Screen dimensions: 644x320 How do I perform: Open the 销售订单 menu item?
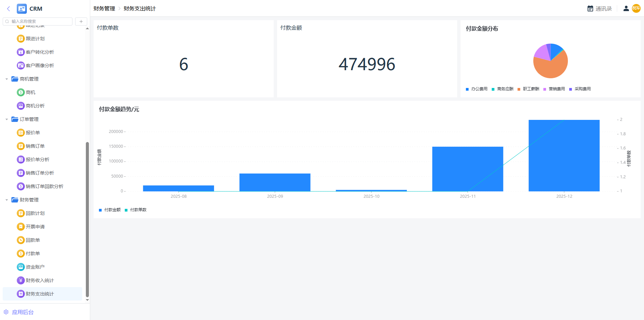point(35,146)
